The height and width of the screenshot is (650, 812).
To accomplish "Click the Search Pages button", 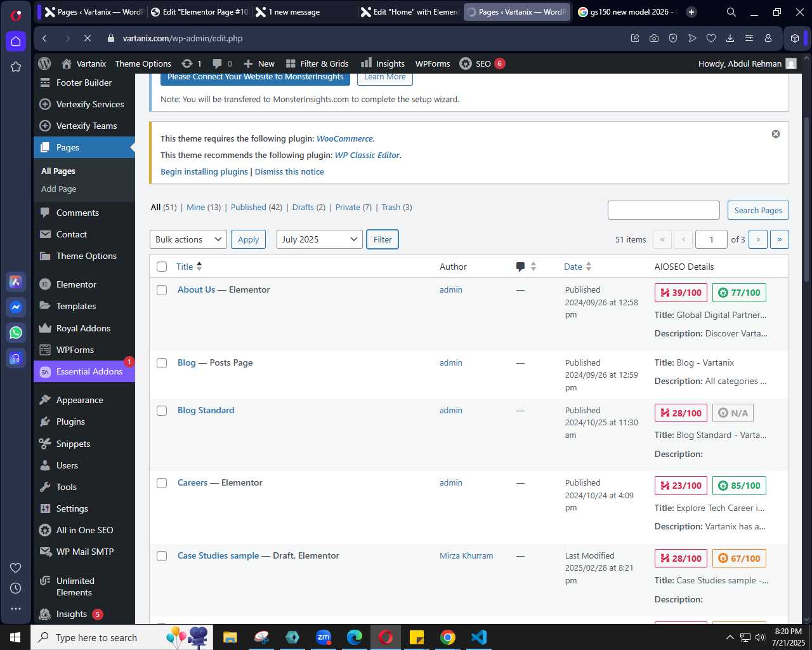I will (758, 210).
